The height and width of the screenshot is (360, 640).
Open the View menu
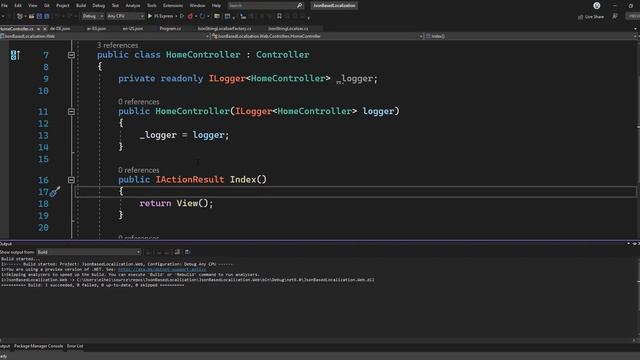tap(33, 5)
